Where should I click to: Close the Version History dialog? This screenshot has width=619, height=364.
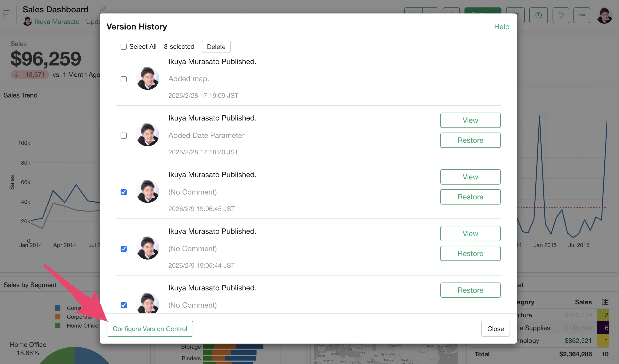click(x=495, y=329)
